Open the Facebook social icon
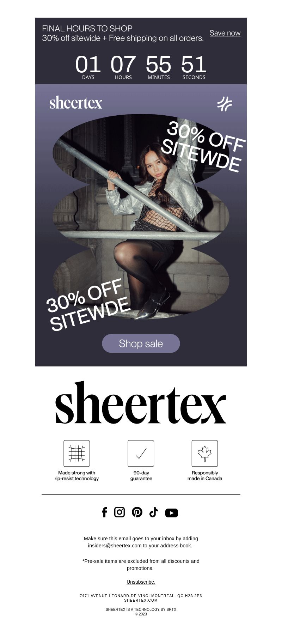This screenshot has width=282, height=644. (x=104, y=512)
